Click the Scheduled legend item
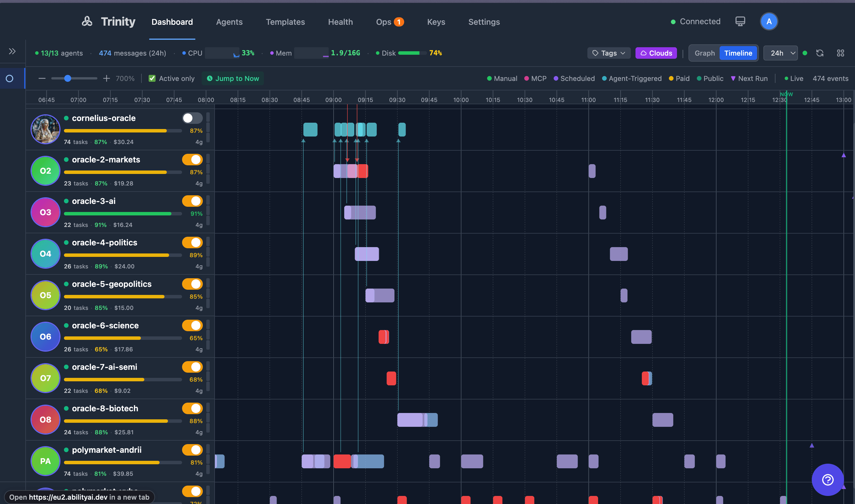The height and width of the screenshot is (504, 855). tap(574, 78)
